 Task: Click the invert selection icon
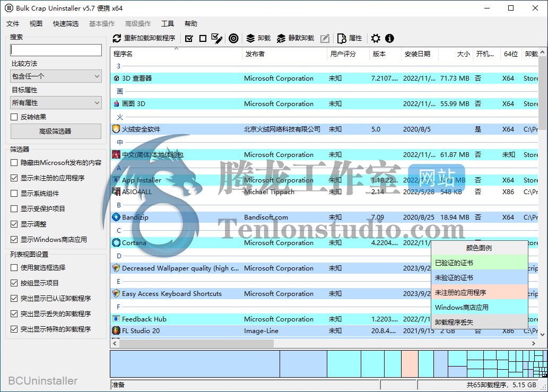[216, 38]
